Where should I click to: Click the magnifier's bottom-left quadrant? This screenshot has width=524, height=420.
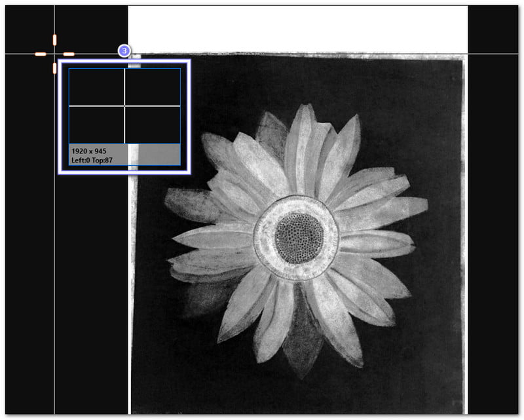point(96,124)
